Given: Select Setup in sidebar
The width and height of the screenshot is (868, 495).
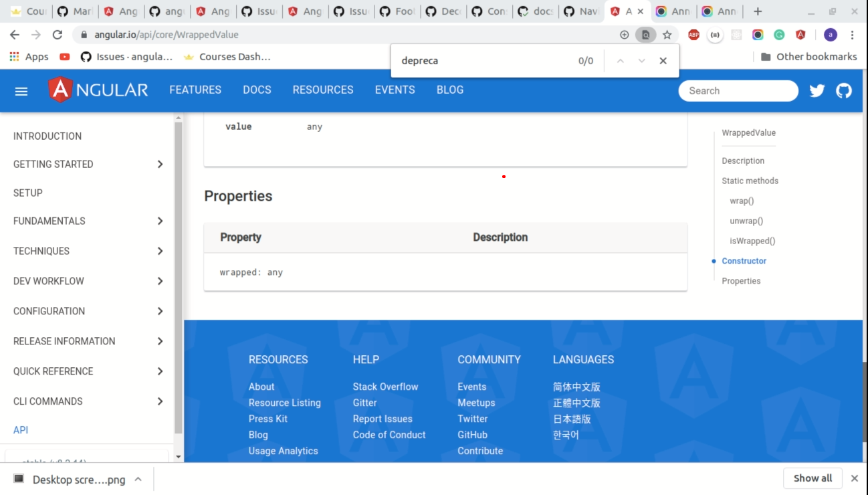Looking at the screenshot, I should pos(28,193).
